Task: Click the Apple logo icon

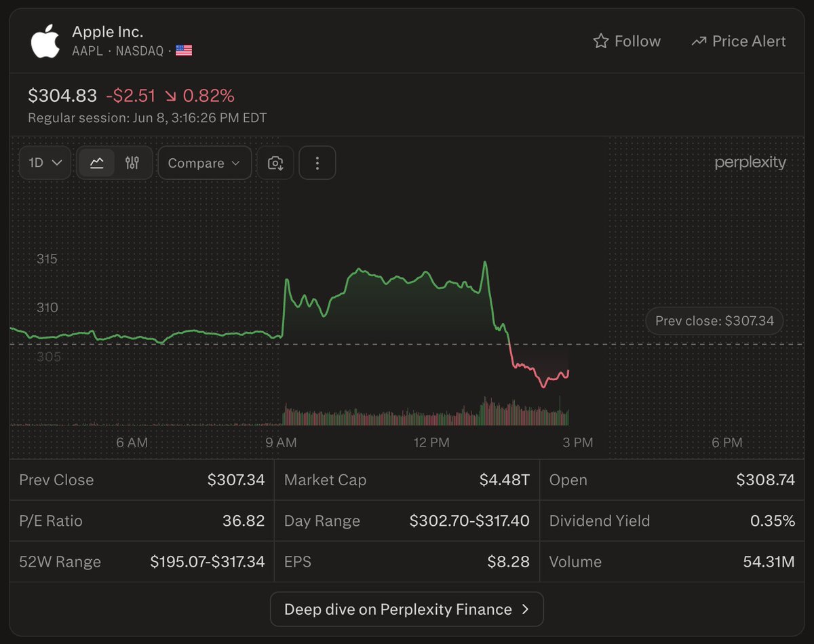Action: point(45,41)
